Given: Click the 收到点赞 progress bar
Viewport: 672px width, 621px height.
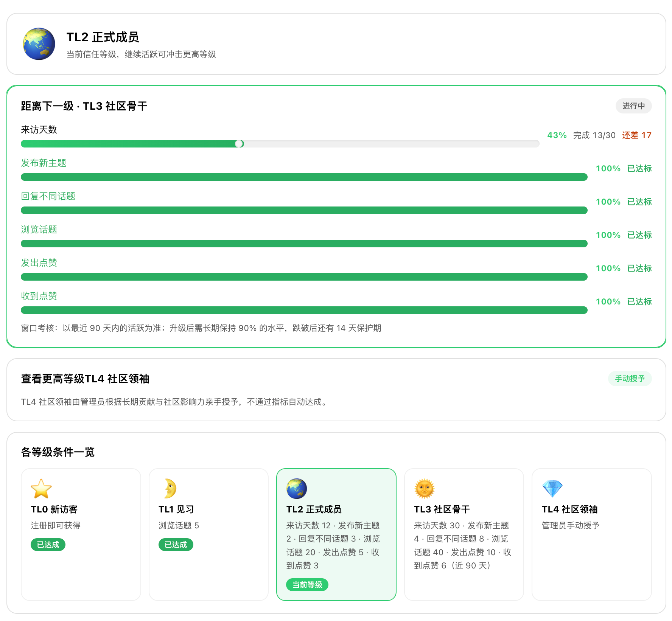Looking at the screenshot, I should (x=304, y=310).
